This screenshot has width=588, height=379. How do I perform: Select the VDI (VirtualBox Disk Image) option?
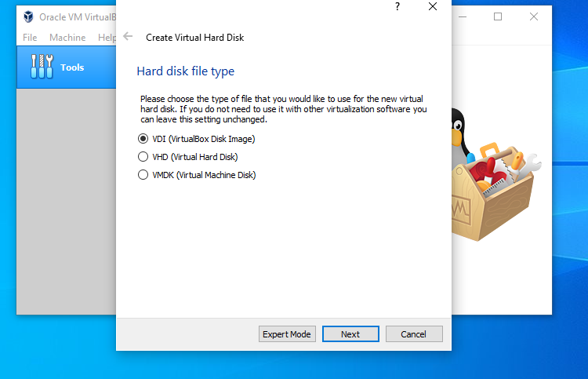click(196, 139)
